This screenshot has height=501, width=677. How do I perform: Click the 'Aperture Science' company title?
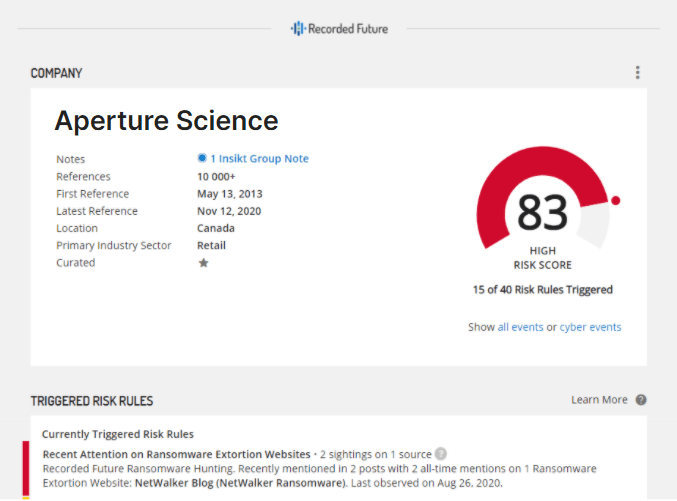pos(166,121)
